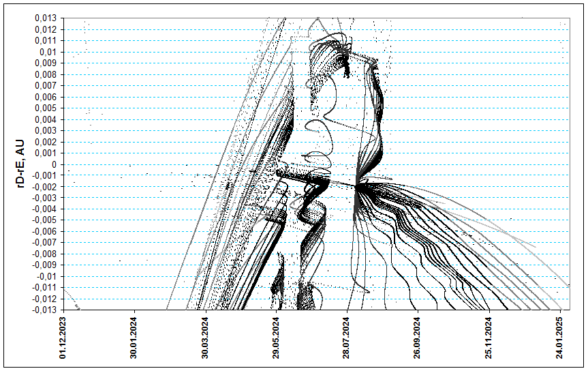Select the y-axis label 0,006
588x371 pixels.
pyautogui.click(x=46, y=97)
